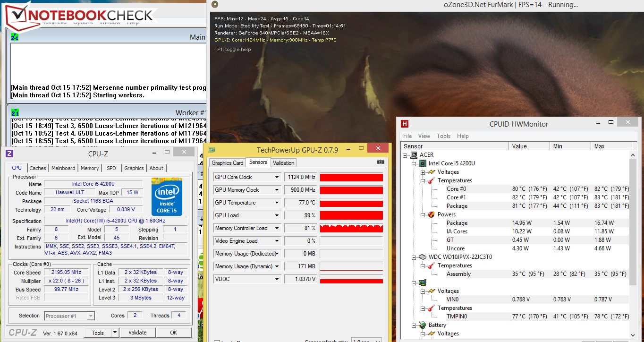
Task: Click the GPU Temperature red graph bar
Action: 351,203
